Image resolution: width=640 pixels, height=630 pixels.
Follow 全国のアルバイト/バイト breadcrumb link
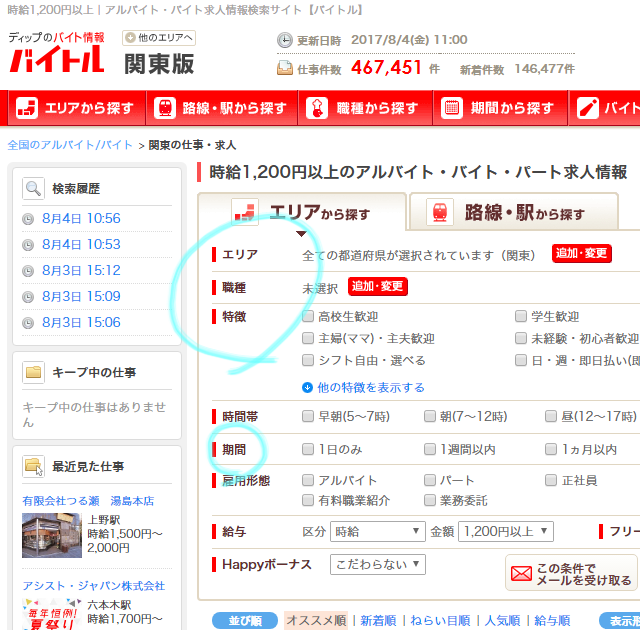click(70, 145)
